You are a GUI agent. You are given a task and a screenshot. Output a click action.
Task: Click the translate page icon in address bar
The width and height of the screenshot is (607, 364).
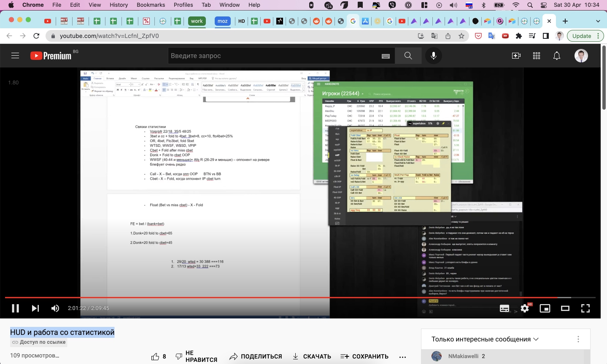[x=434, y=36]
